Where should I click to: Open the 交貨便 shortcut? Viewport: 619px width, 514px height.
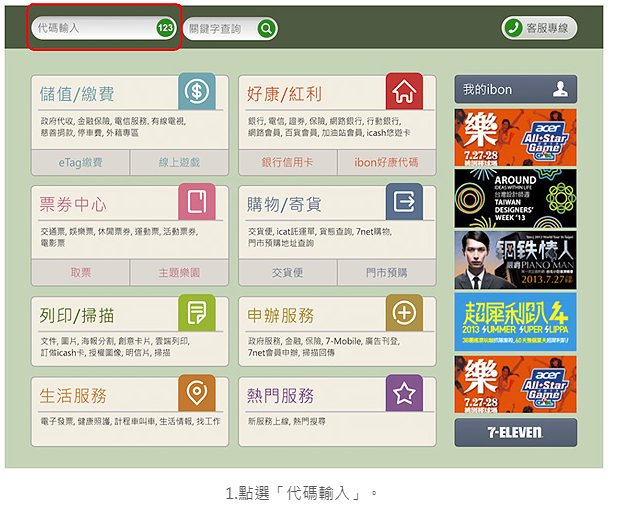coord(288,272)
